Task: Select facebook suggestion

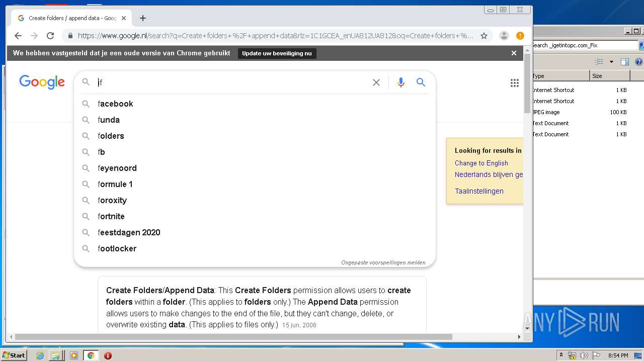Action: 255,104
